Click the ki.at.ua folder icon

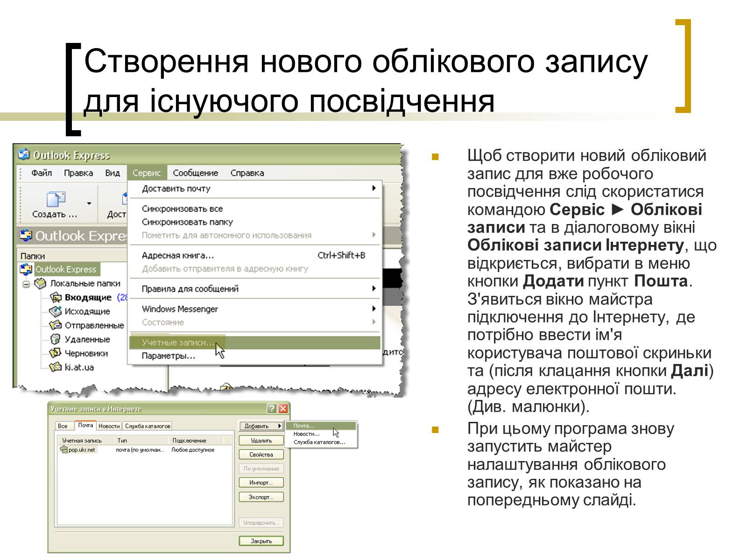(x=56, y=367)
